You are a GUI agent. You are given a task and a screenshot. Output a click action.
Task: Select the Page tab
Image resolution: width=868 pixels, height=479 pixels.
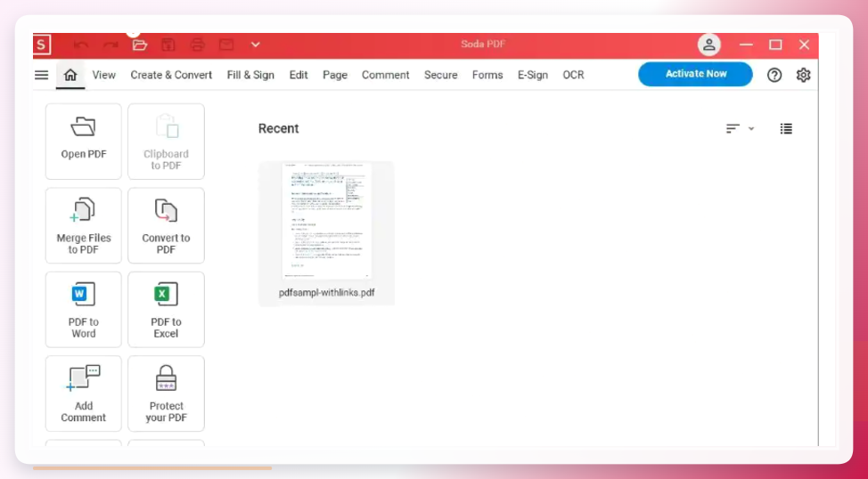point(335,75)
